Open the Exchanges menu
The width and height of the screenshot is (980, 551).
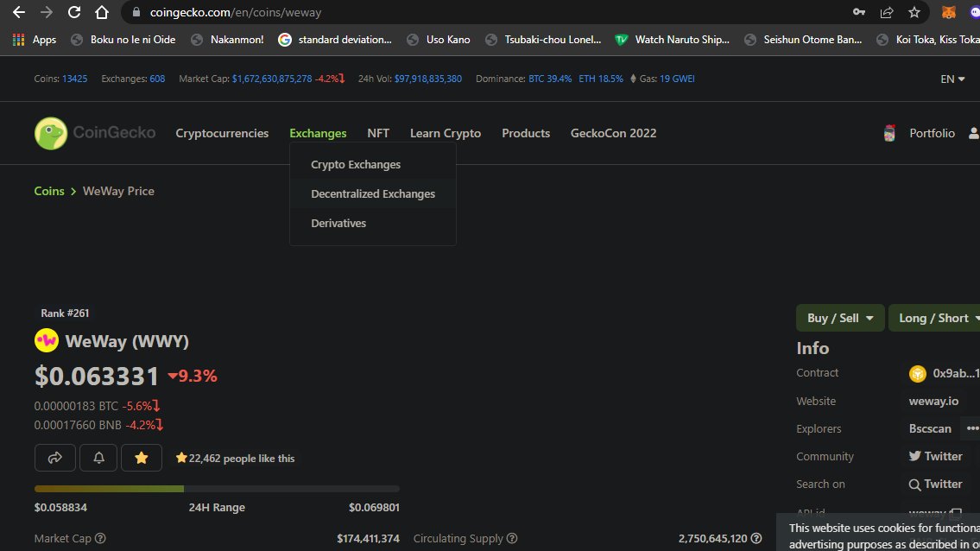pos(318,133)
